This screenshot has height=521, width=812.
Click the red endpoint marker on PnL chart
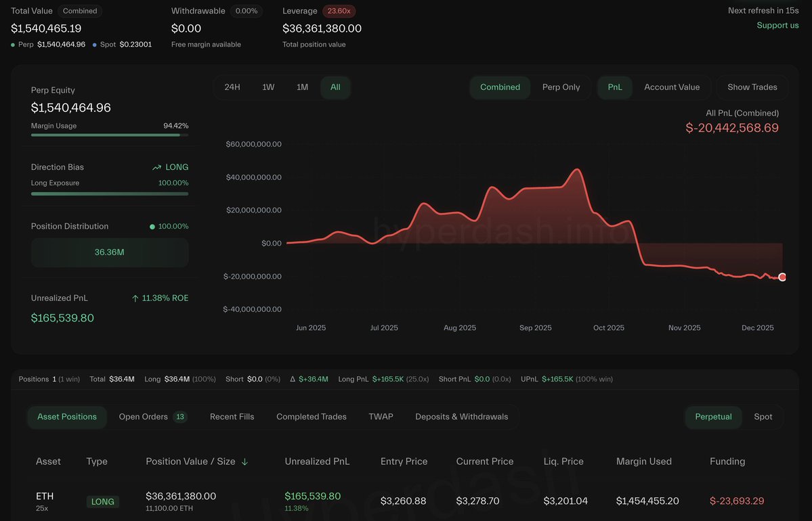[x=782, y=277]
